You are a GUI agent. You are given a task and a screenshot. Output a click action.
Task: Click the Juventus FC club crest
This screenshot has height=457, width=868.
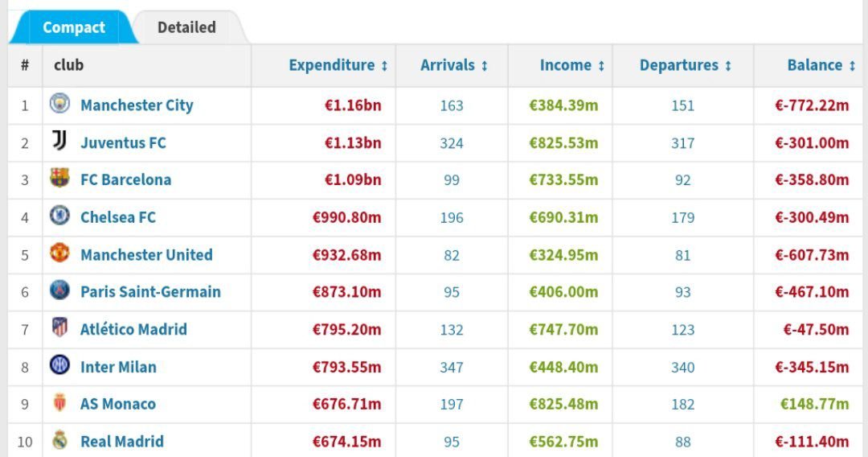[59, 142]
